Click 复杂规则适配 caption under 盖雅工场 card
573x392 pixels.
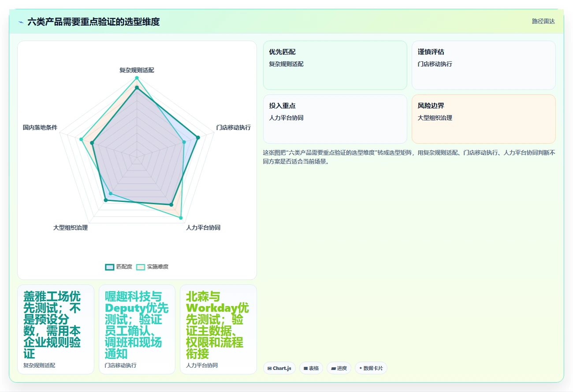click(x=39, y=366)
